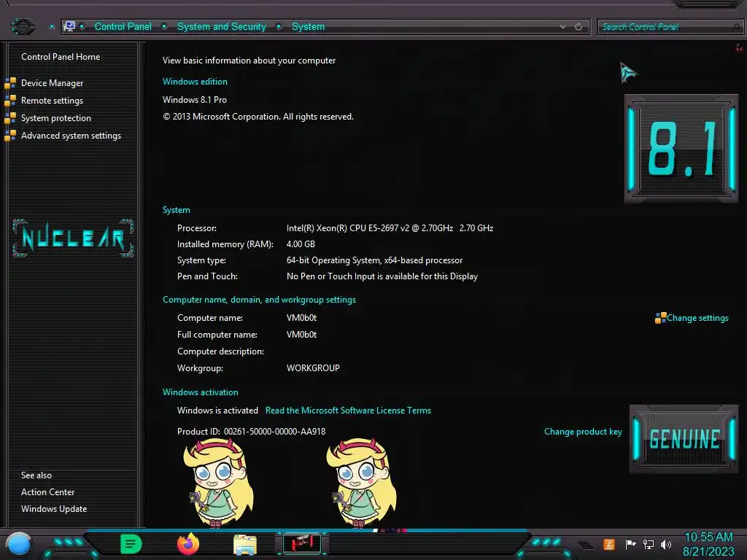747x560 pixels.
Task: Click the Change settings shield icon
Action: click(661, 318)
